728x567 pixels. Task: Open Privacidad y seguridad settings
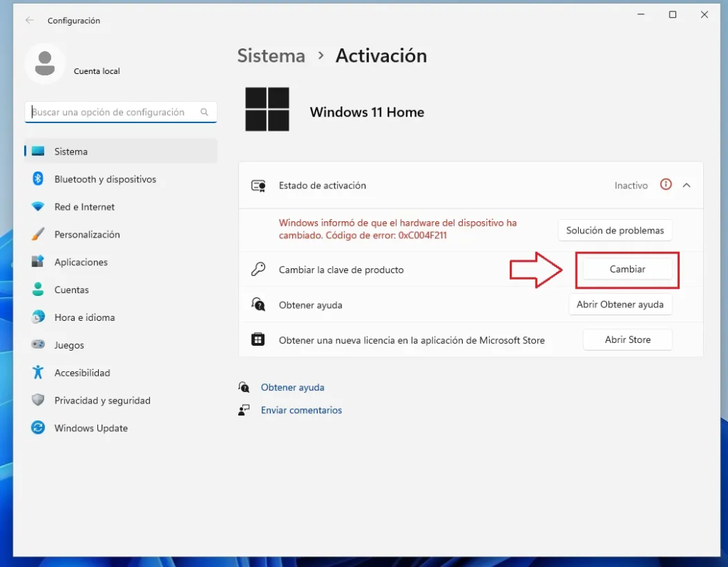(121, 400)
